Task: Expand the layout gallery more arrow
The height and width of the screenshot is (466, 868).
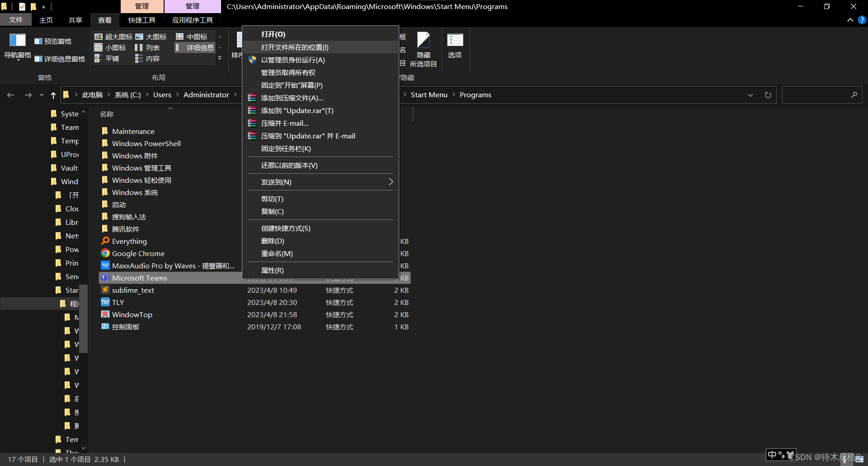Action: point(220,58)
